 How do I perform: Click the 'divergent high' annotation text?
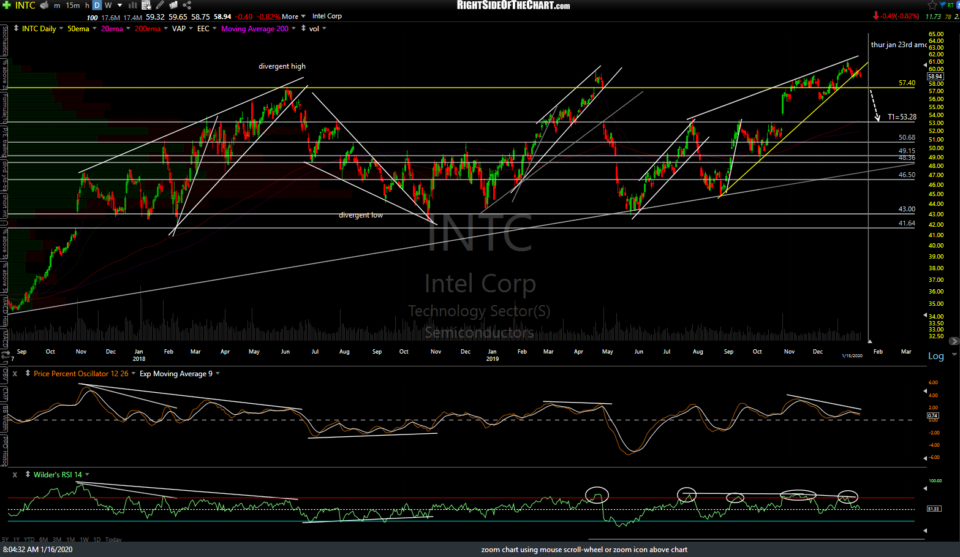[x=282, y=66]
